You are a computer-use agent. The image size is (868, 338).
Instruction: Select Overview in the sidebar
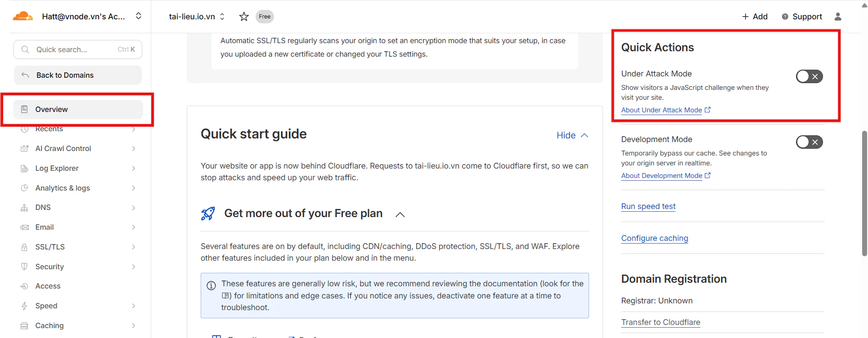(x=51, y=109)
